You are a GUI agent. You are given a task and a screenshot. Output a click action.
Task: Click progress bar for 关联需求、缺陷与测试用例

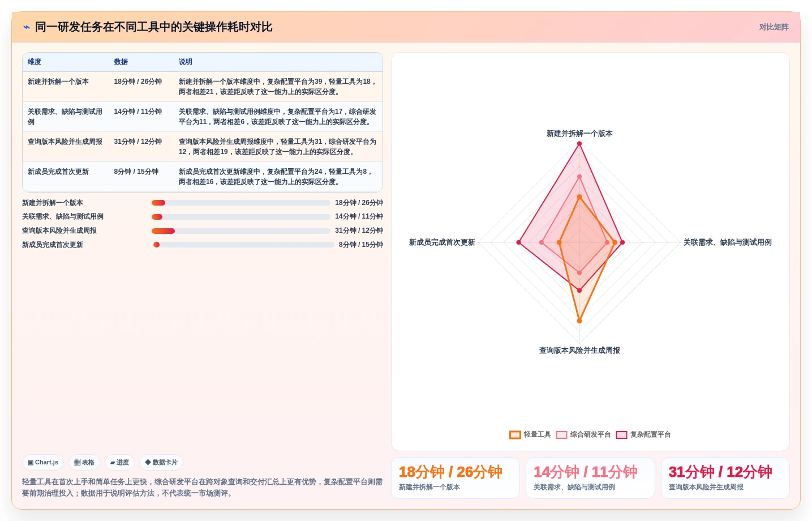241,217
